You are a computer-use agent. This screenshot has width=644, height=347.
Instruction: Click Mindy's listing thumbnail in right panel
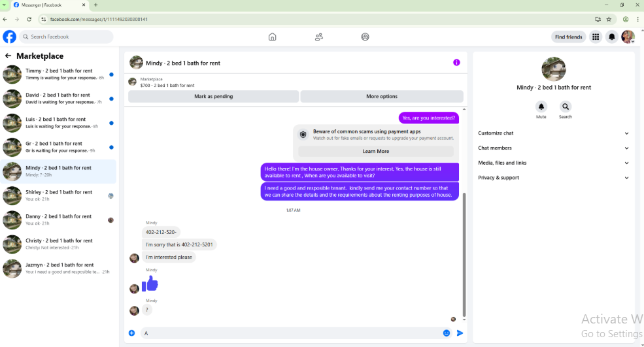click(554, 69)
